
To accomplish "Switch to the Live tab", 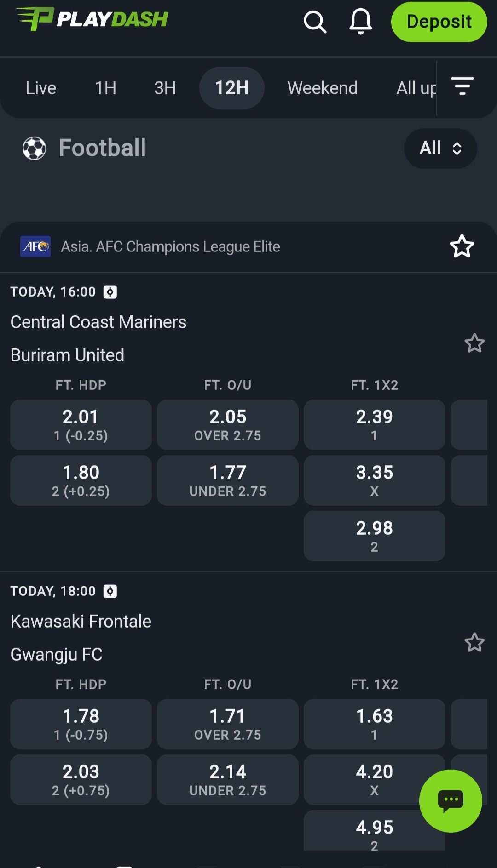I will [x=41, y=88].
